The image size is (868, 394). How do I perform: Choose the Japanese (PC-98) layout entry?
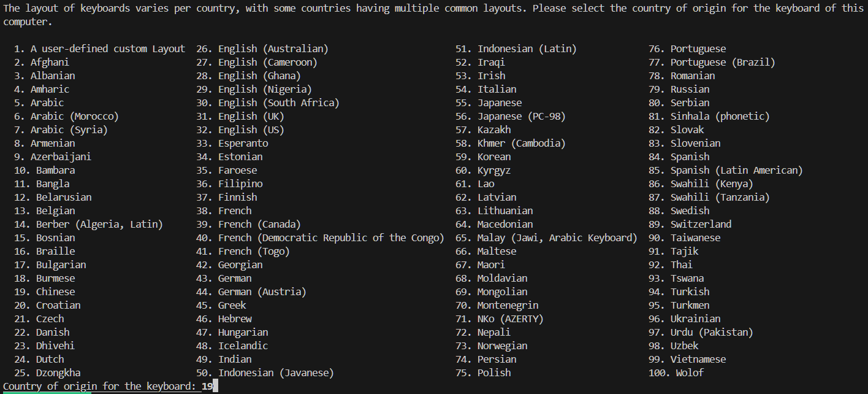511,116
